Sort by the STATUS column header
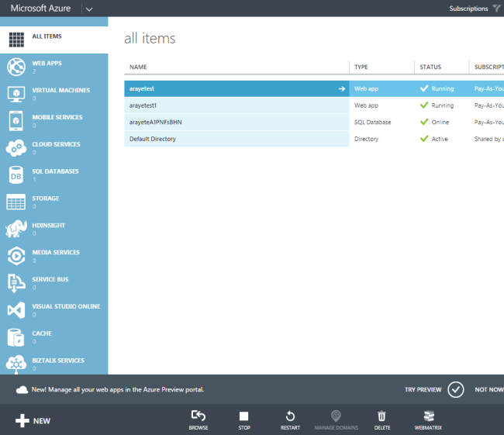 430,67
